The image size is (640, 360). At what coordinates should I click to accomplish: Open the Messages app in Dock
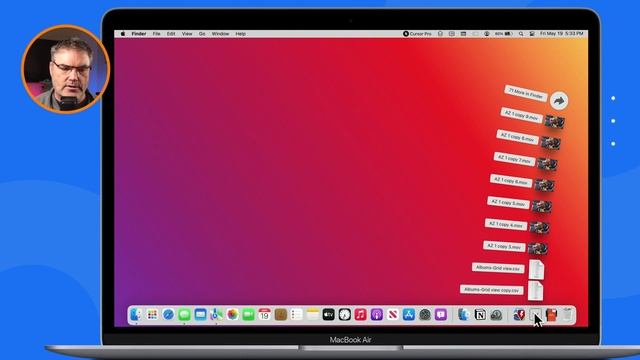pyautogui.click(x=184, y=315)
